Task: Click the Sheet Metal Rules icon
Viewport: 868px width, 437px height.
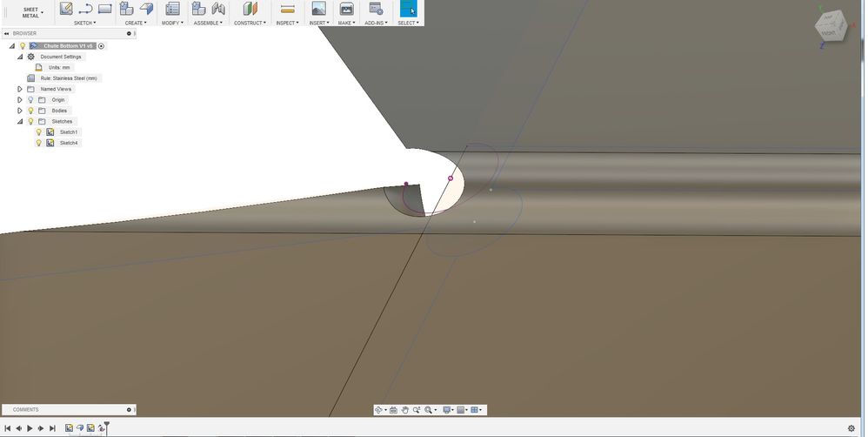Action: point(172,9)
